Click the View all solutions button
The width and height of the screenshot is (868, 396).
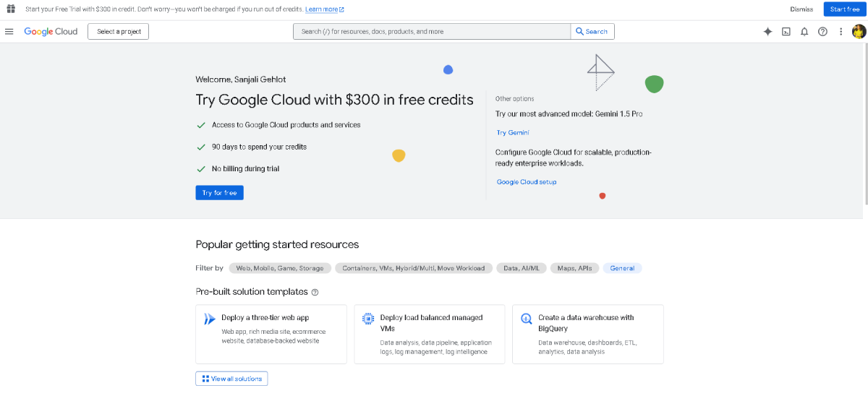[x=231, y=379]
